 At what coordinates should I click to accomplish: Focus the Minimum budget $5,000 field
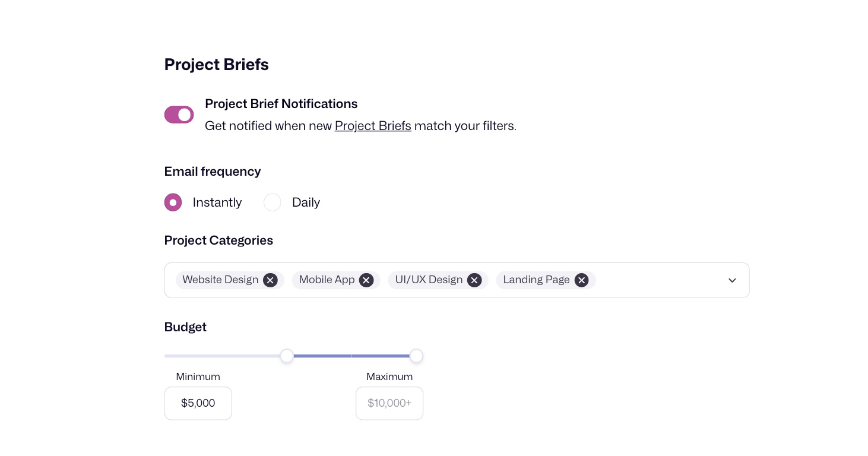tap(198, 403)
